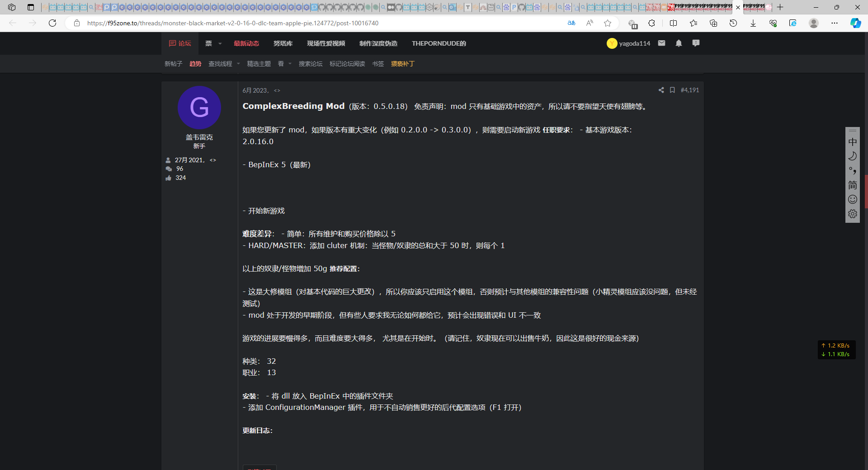The height and width of the screenshot is (470, 868).
Task: Open the notification bell alerts
Action: click(679, 43)
